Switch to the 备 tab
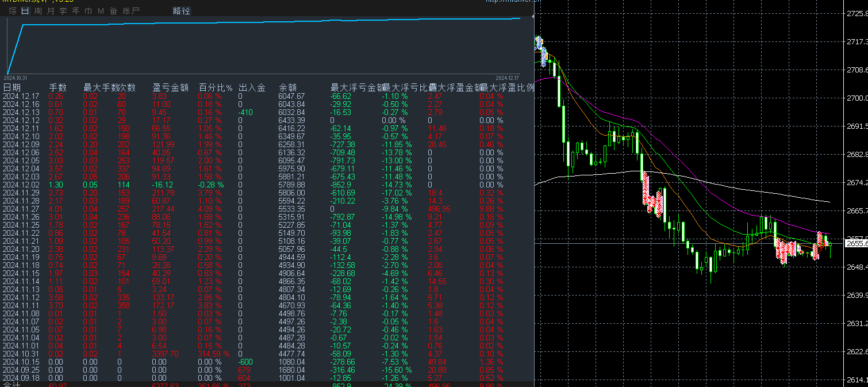This screenshot has height=387, width=868. [x=114, y=11]
